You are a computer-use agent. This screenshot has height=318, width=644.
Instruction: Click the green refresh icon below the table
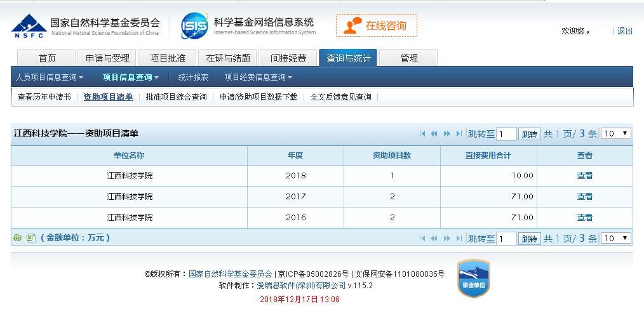pos(18,238)
